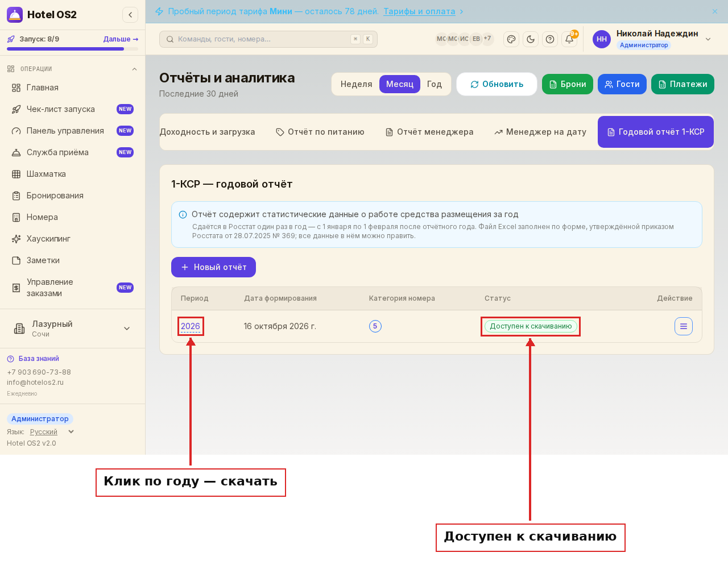
Task: Open the theme palette icon
Action: 511,39
